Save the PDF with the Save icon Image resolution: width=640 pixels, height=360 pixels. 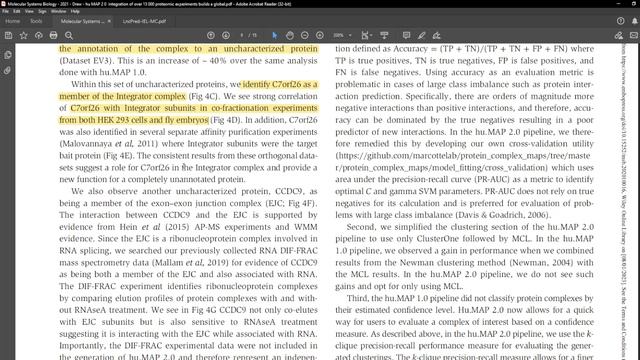[x=9, y=36]
